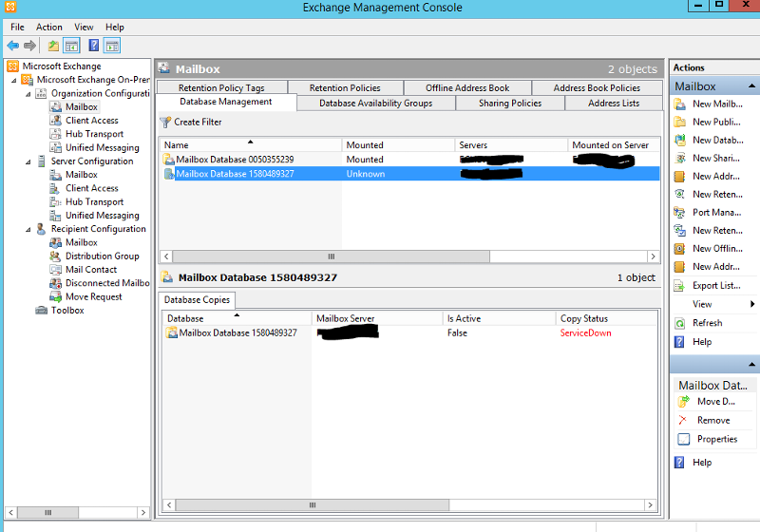Select the Microsoft Exchange root node icon

13,66
